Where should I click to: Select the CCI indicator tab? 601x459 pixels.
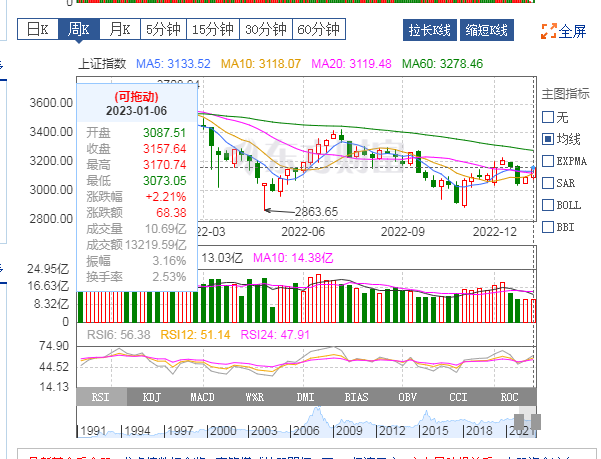458,397
